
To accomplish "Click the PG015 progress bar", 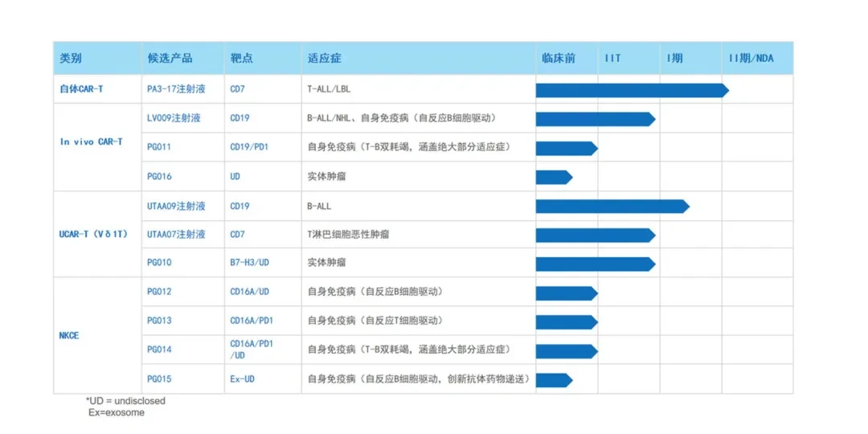I will (554, 379).
